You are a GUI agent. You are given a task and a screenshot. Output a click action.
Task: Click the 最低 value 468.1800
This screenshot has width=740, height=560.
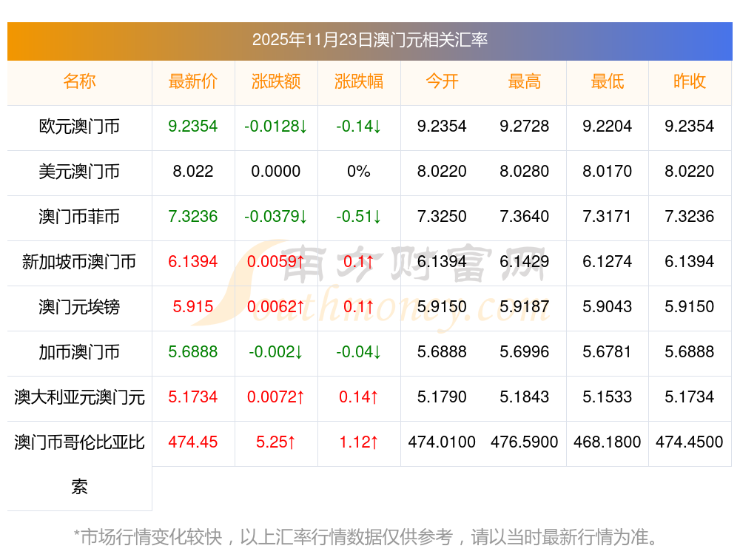coord(608,442)
